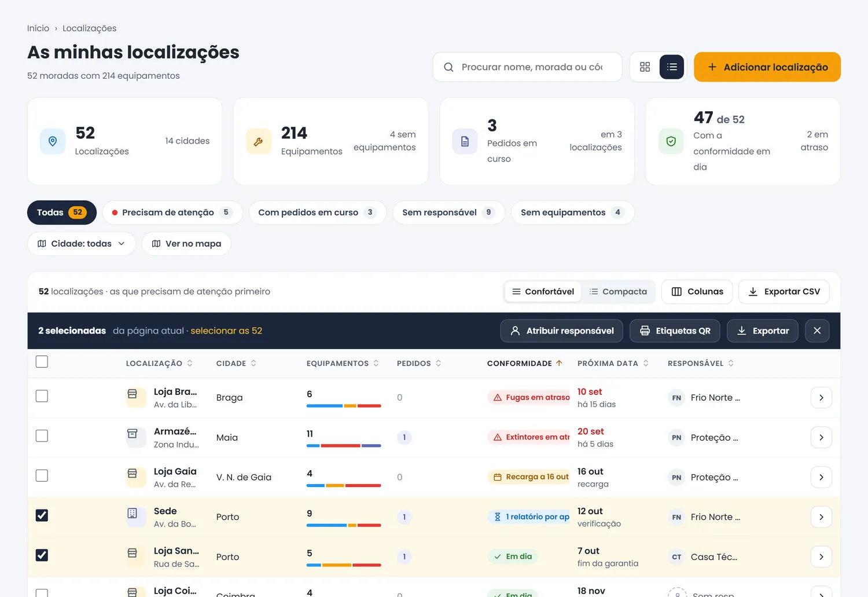Sort by Pedidos column

tap(419, 364)
